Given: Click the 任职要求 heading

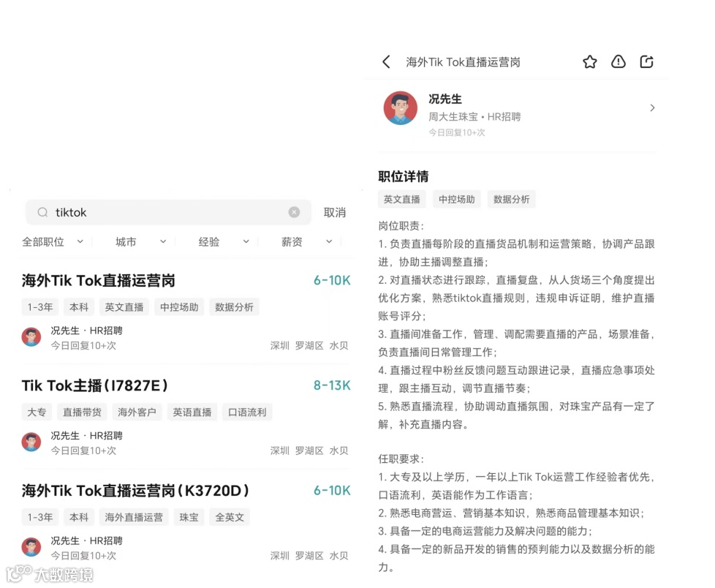Looking at the screenshot, I should [x=401, y=459].
